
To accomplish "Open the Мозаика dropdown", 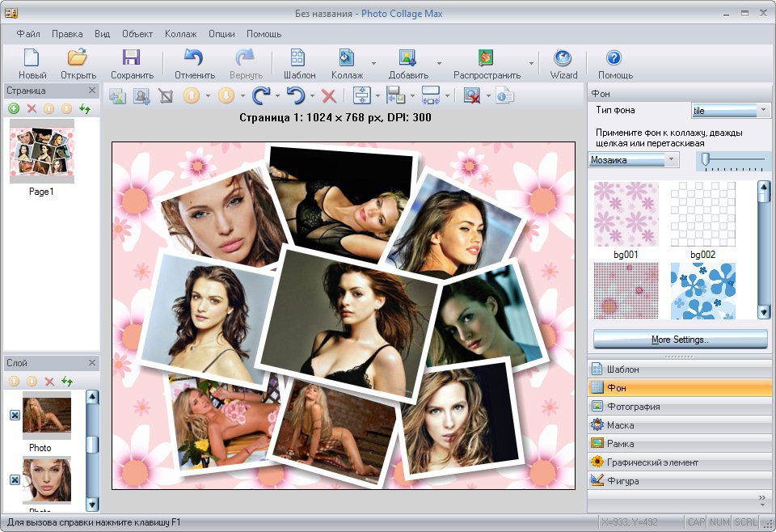I will [634, 160].
